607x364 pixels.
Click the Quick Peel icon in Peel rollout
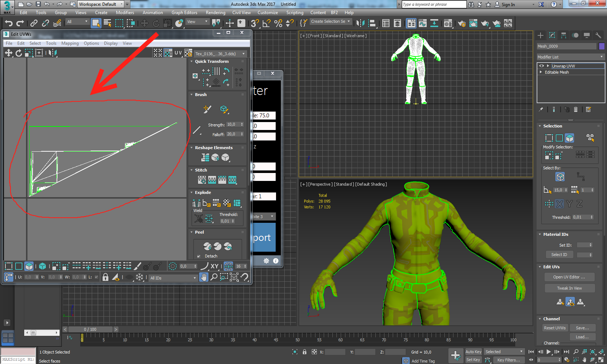point(207,246)
